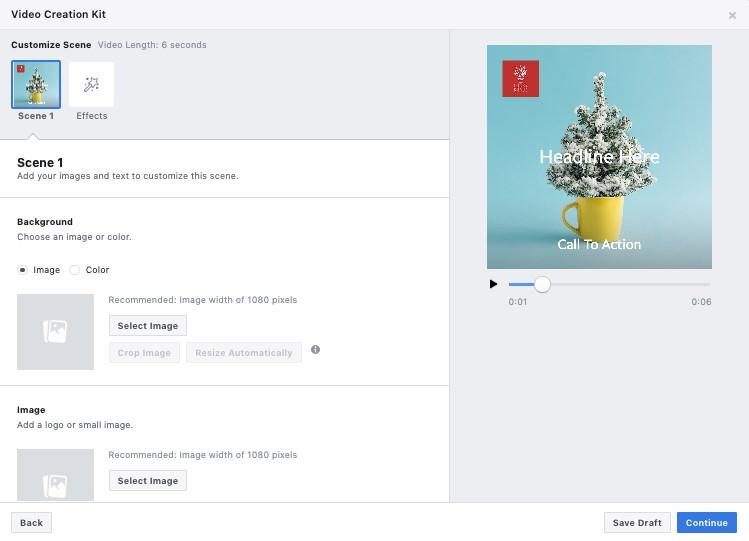This screenshot has width=749, height=541.
Task: Click the 'Video Creation Kit' title
Action: (58, 14)
